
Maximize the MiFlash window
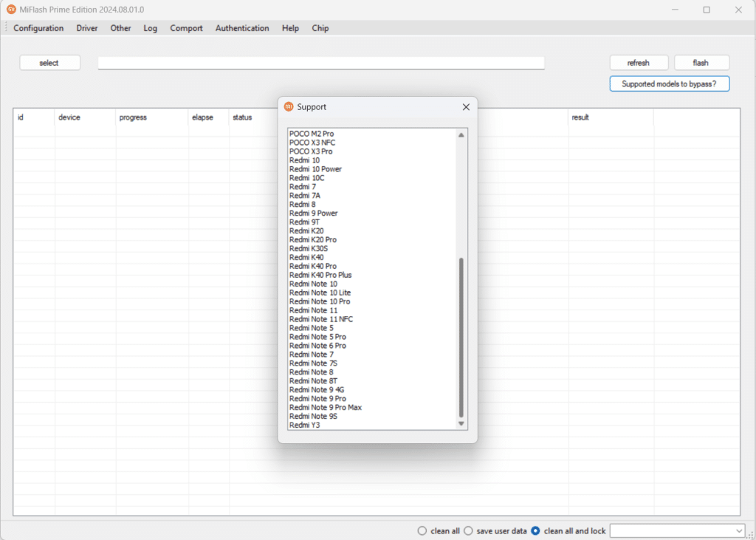click(707, 10)
